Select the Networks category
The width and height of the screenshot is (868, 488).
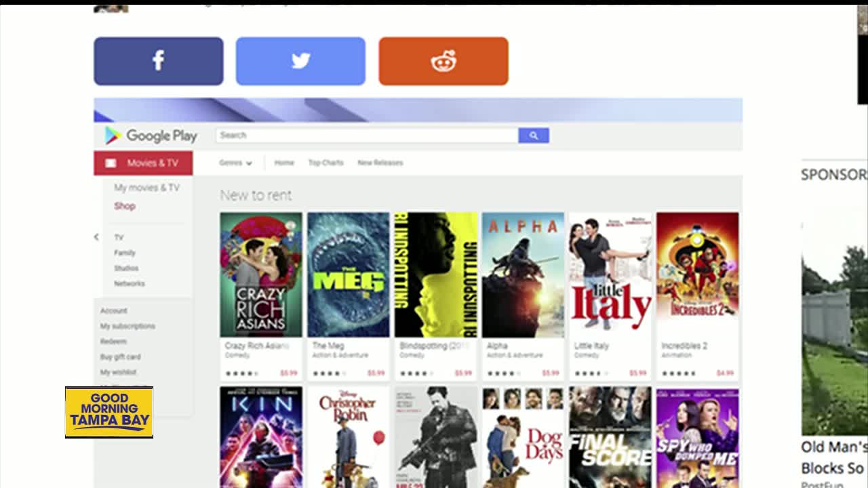(x=129, y=284)
